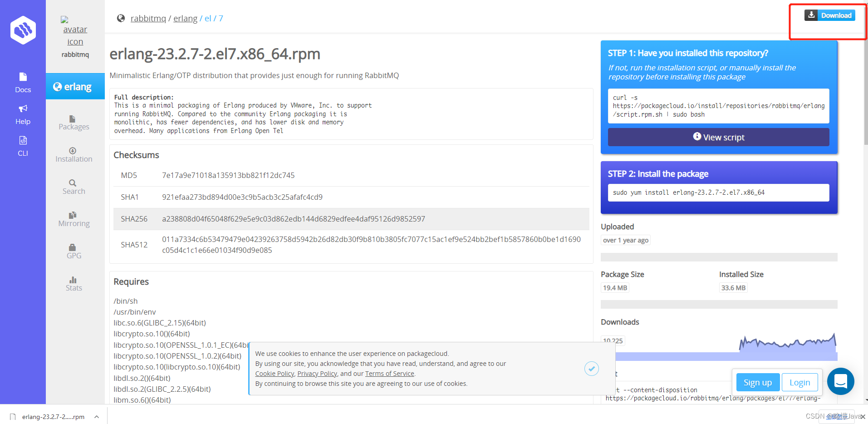Open the Cookie Policy link
This screenshot has height=424, width=868.
[x=275, y=374]
